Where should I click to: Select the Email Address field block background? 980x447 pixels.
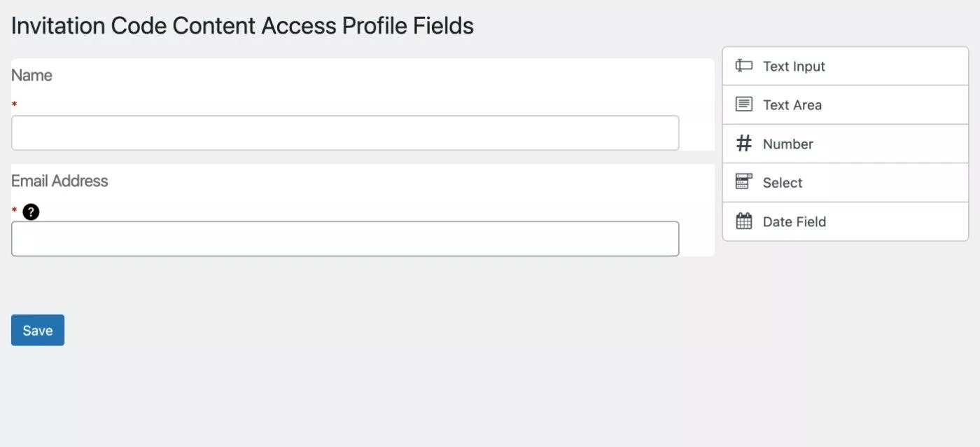pos(363,210)
